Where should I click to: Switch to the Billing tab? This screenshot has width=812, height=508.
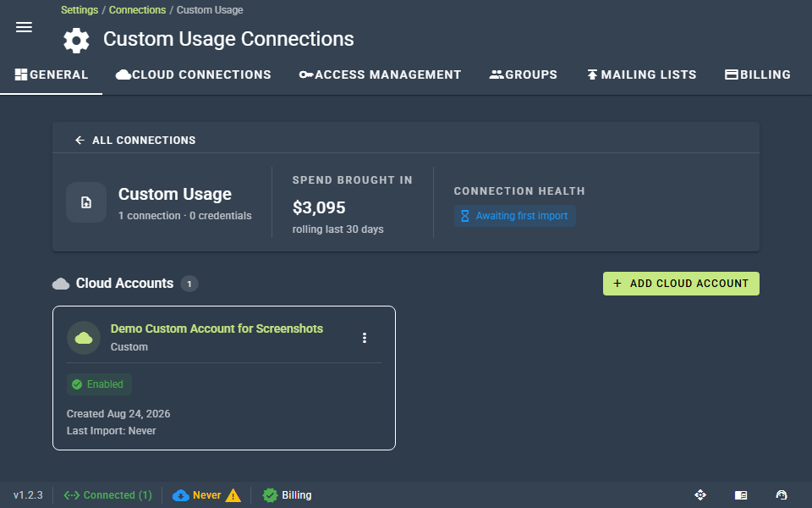(758, 75)
